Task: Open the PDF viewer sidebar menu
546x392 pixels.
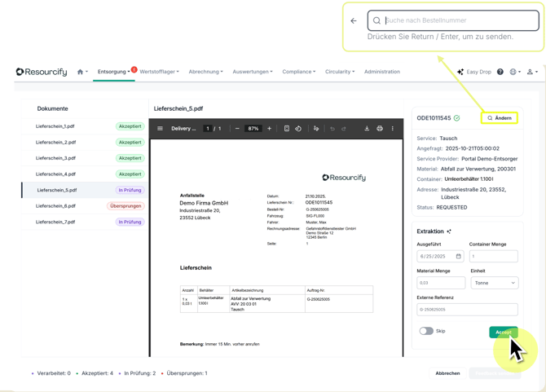Action: point(160,129)
